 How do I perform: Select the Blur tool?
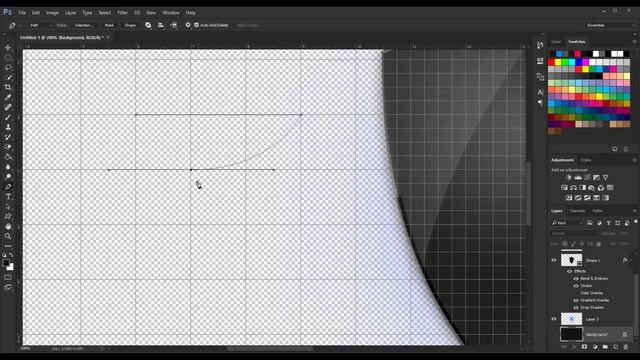click(8, 167)
